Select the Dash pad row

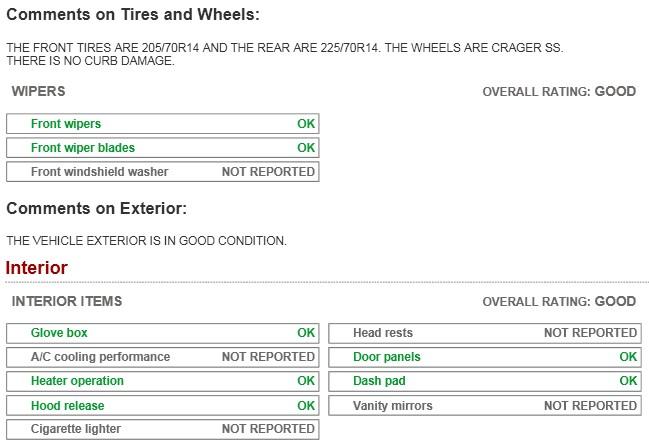coord(485,381)
